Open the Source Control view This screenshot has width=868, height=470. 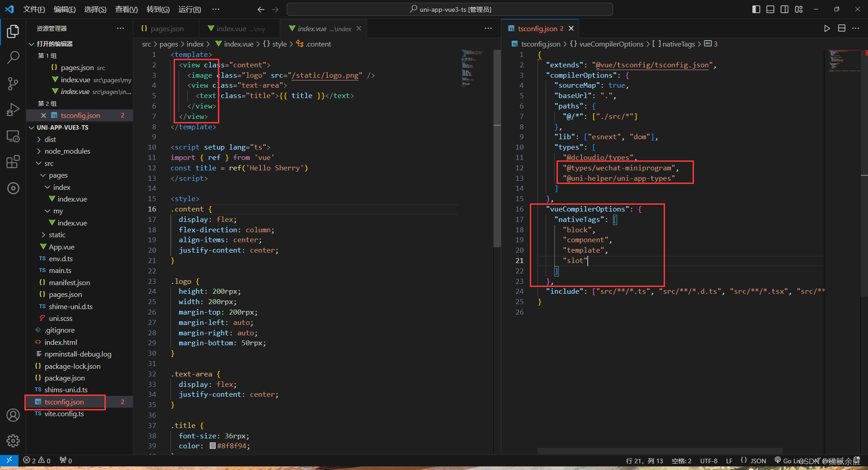click(13, 84)
